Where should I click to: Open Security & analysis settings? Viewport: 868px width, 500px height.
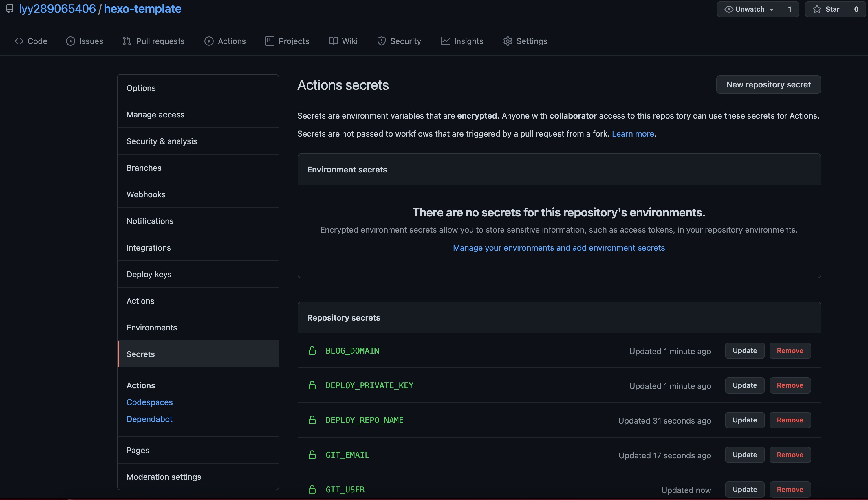pyautogui.click(x=198, y=141)
